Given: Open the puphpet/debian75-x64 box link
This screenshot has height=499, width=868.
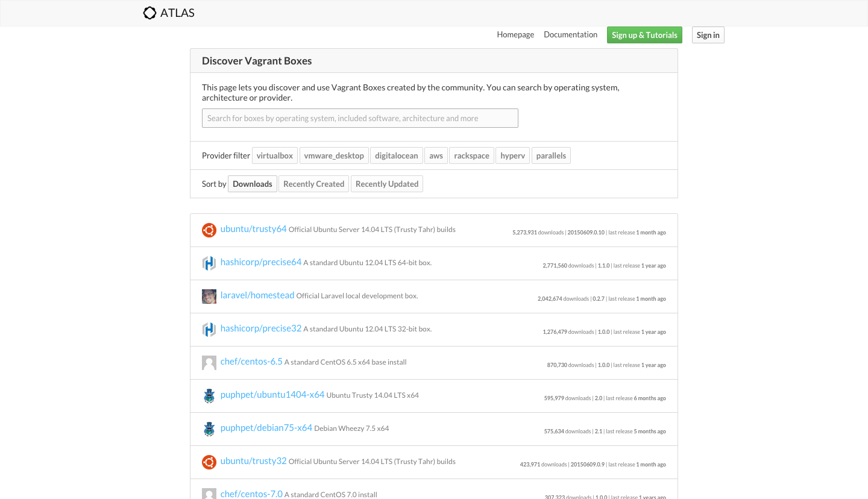Looking at the screenshot, I should 266,428.
